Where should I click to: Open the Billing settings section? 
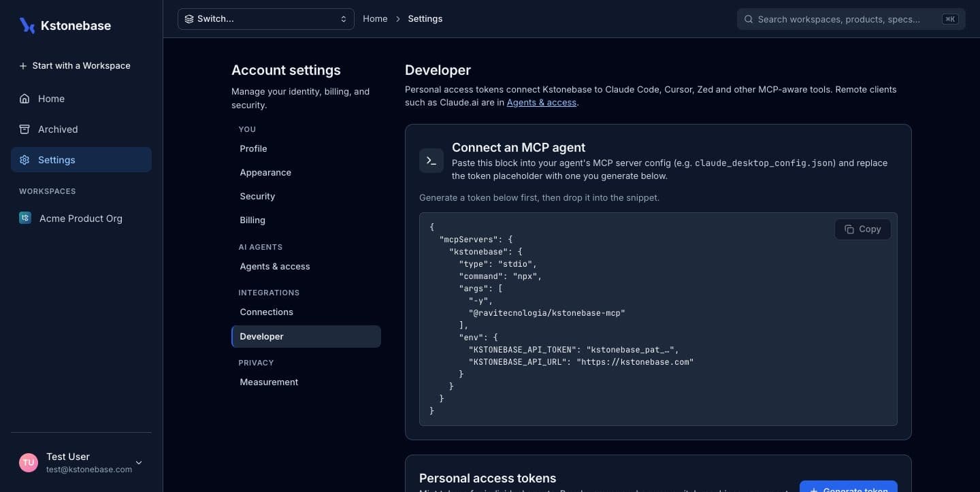click(x=306, y=220)
